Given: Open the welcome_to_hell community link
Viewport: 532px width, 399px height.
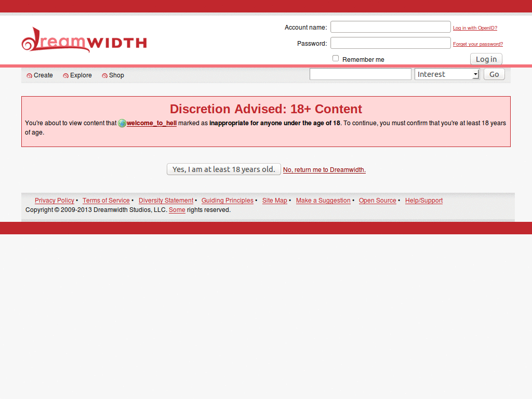Looking at the screenshot, I should [x=152, y=123].
